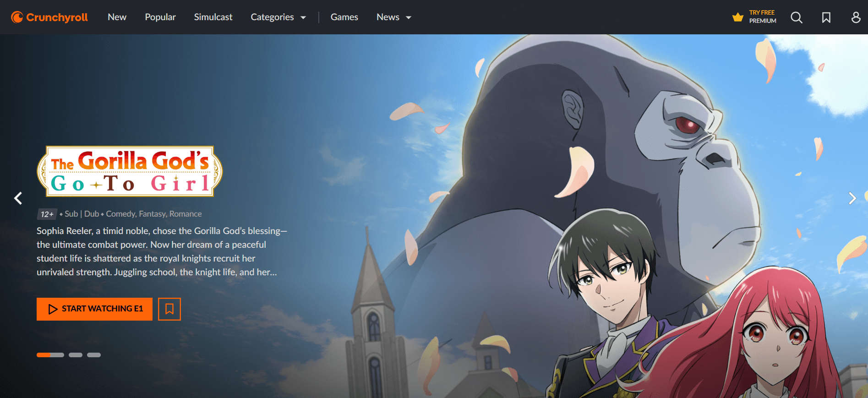This screenshot has height=398, width=868.
Task: Expand the News dropdown menu
Action: click(x=394, y=17)
